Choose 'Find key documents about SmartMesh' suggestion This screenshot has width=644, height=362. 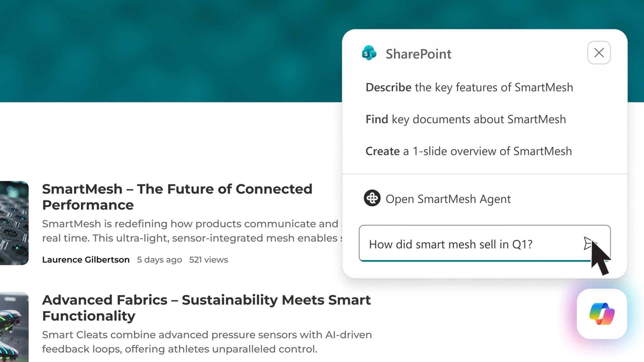click(466, 119)
